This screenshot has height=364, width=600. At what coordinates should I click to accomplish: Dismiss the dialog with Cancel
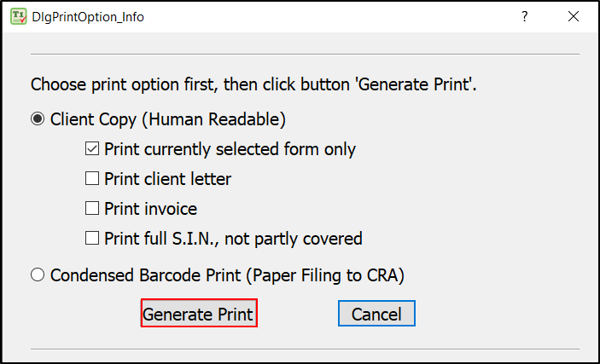tap(376, 314)
